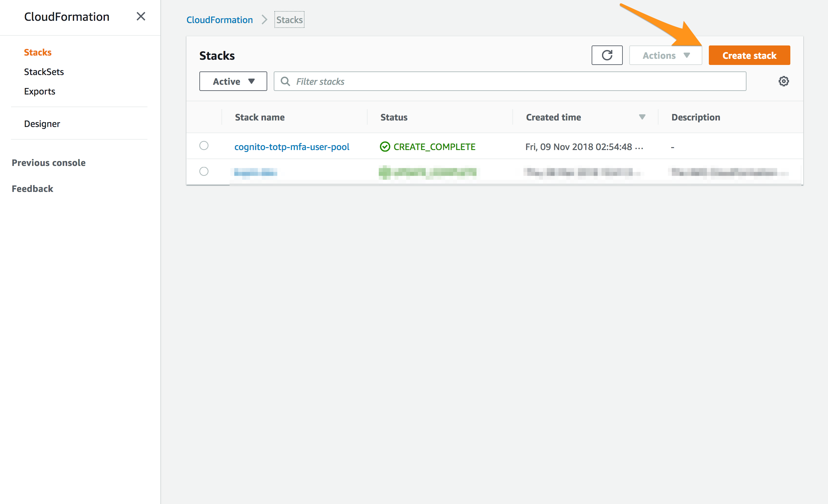
Task: Click the green CREATE_COMPLETE status check icon
Action: coord(385,147)
